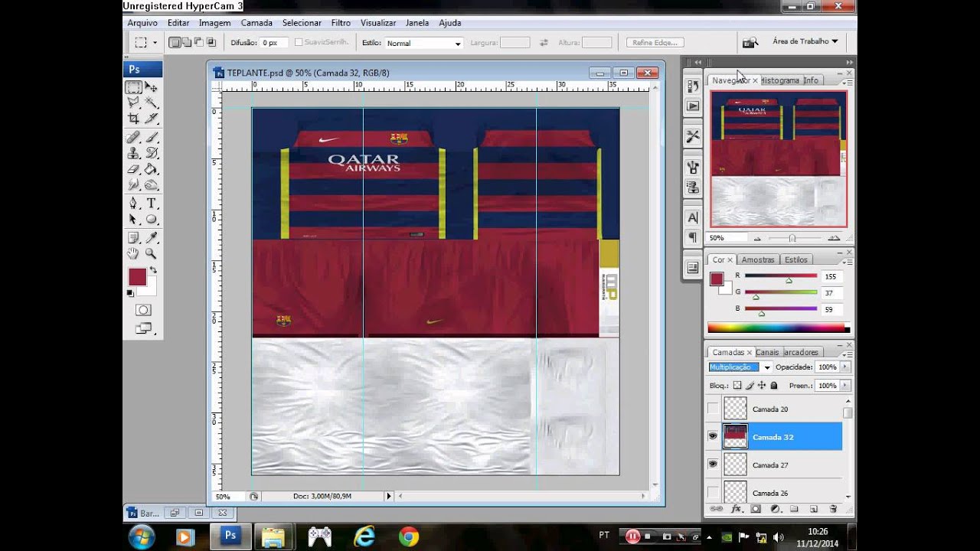Toggle Quick Mask mode
The width and height of the screenshot is (980, 551).
click(143, 310)
